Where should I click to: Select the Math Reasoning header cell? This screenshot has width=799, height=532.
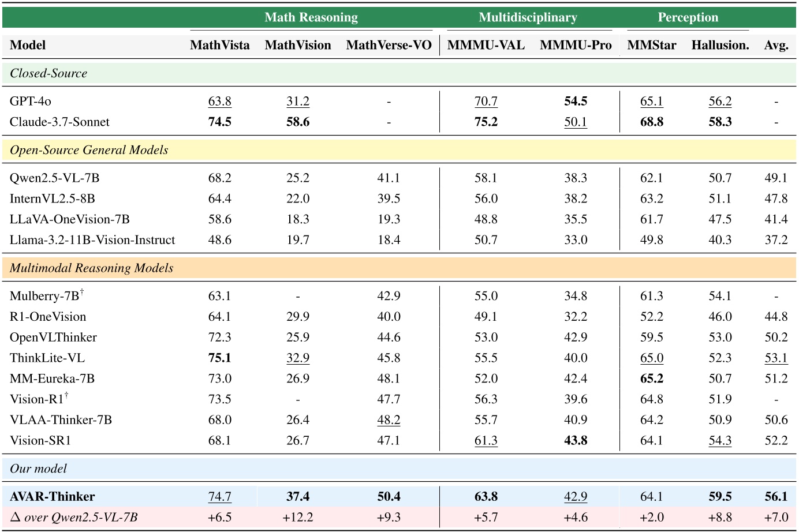tap(312, 17)
